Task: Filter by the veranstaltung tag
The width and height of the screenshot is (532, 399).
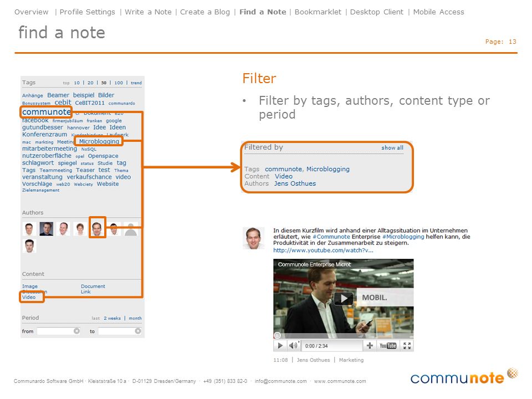Action: click(x=42, y=177)
